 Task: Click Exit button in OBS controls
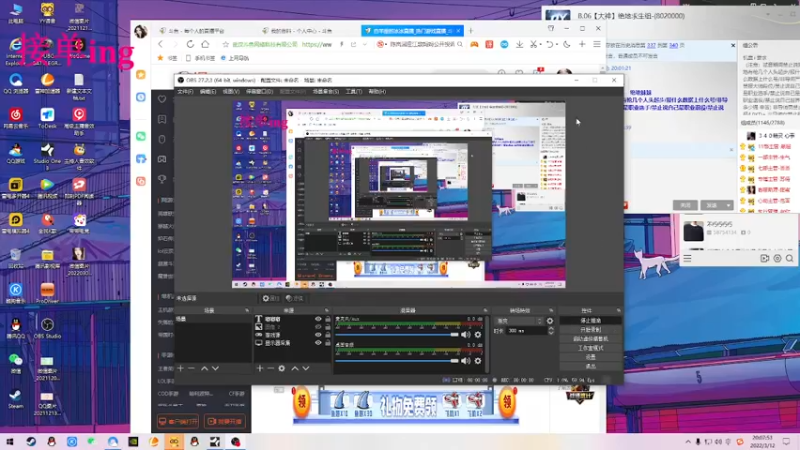[590, 366]
